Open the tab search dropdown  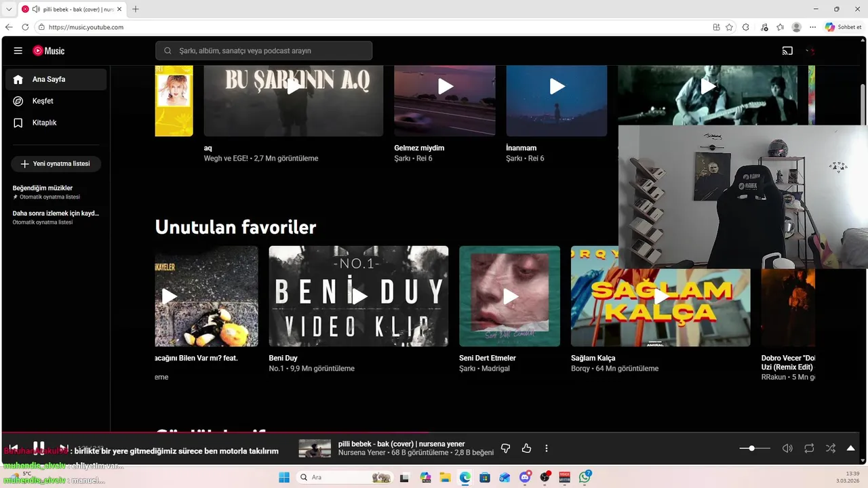(x=9, y=9)
